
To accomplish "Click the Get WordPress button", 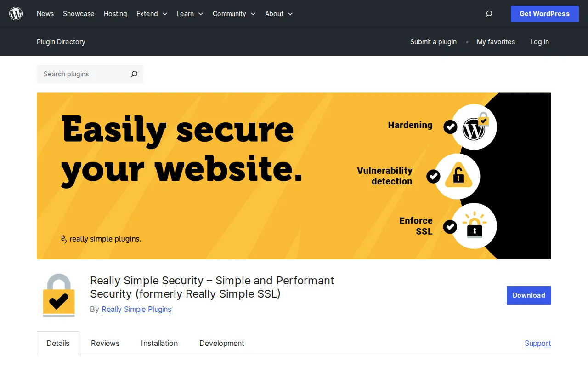I will [544, 14].
